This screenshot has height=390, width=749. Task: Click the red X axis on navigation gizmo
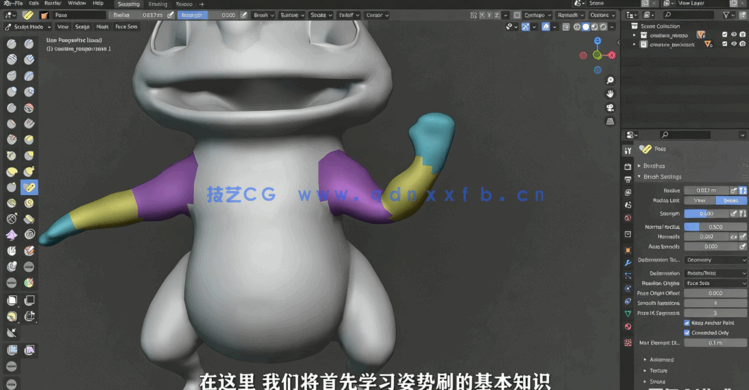point(611,55)
